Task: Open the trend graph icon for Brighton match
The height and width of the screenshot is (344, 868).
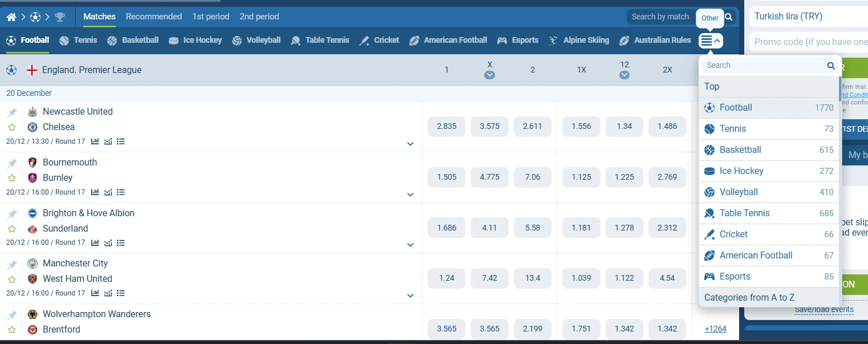Action: point(108,242)
